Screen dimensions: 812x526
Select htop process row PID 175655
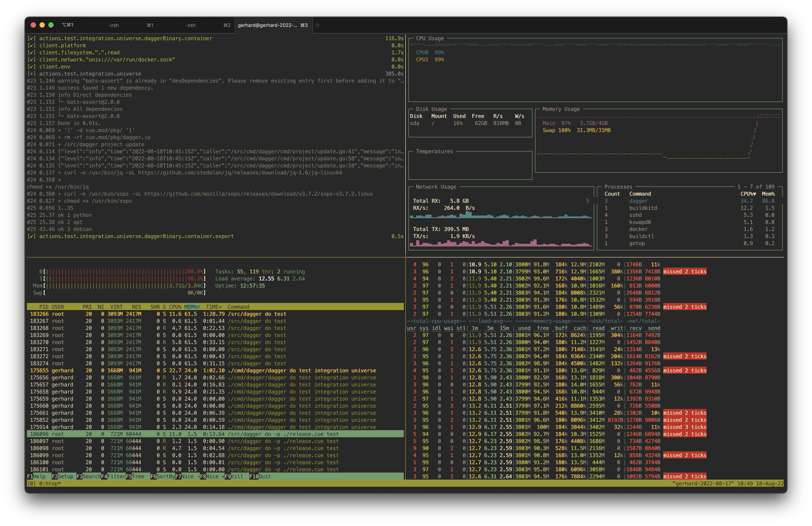pos(215,370)
